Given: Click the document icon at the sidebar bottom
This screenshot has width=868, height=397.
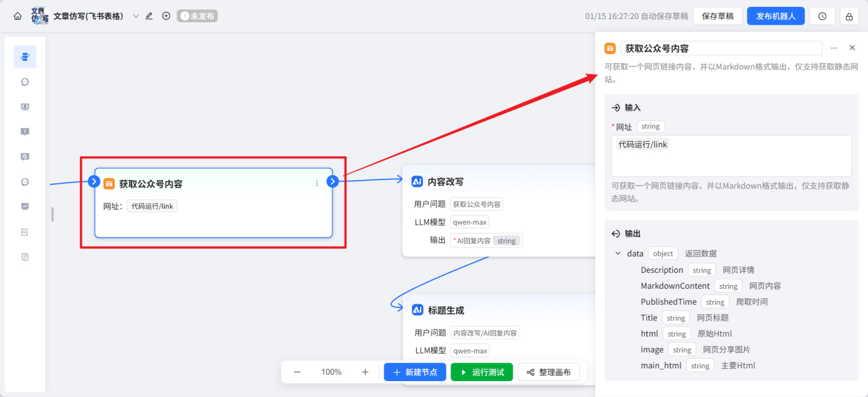Looking at the screenshot, I should click(x=25, y=256).
